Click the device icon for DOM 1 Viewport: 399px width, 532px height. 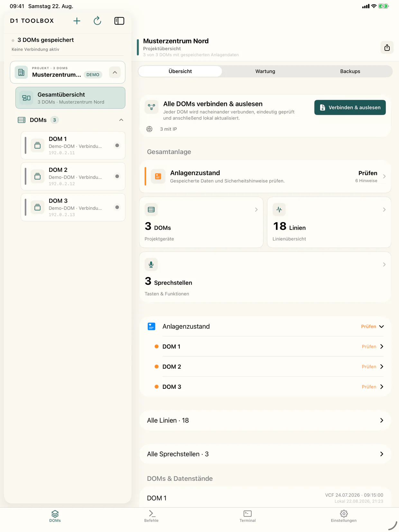pos(38,145)
